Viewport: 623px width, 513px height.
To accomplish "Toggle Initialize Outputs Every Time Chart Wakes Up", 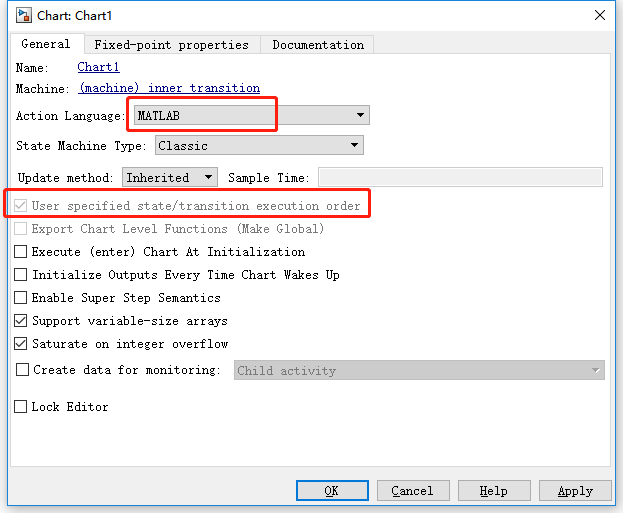I will pos(21,275).
